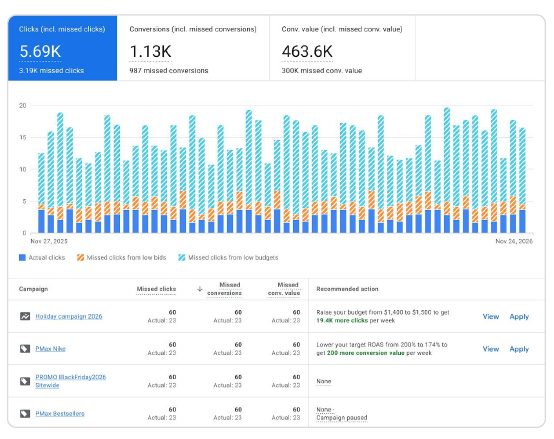Viewport: 554px width, 439px height.
Task: Click the Actual clicks blue legend swatch
Action: click(x=22, y=257)
